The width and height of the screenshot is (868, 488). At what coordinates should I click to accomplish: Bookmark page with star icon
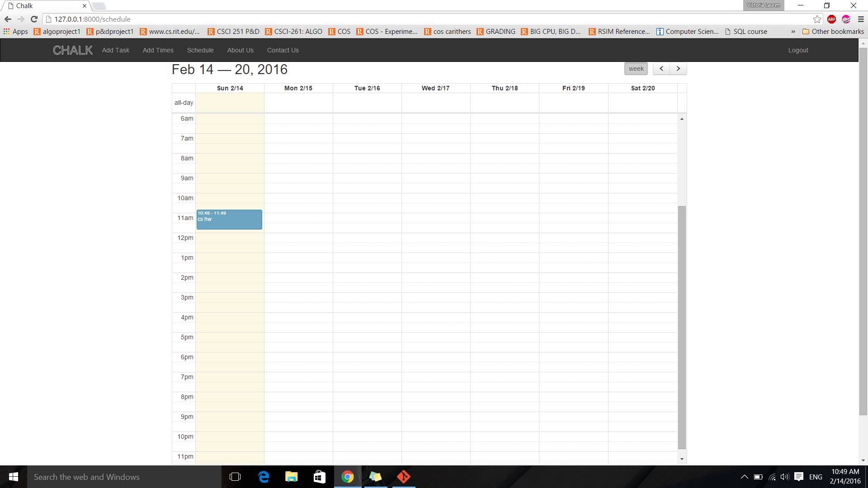tap(817, 19)
